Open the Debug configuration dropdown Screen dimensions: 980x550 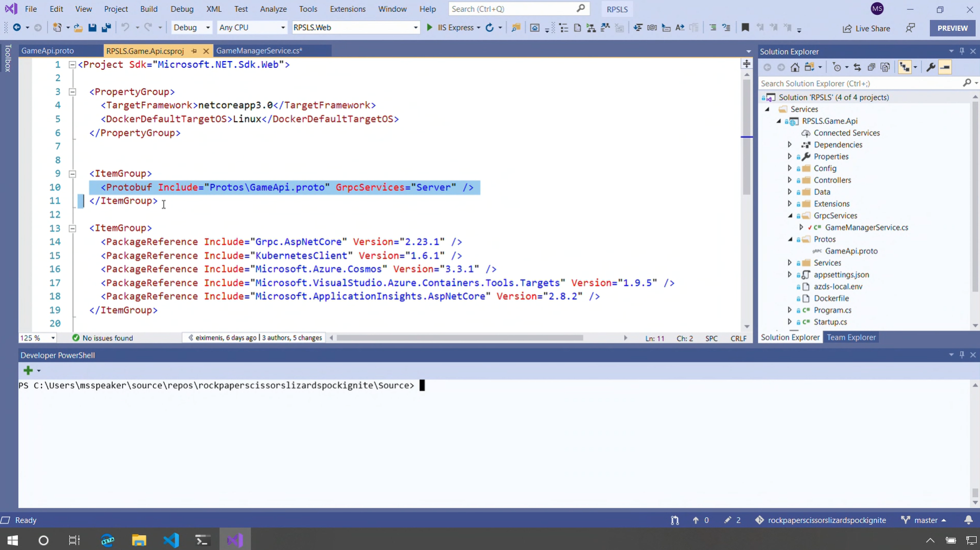pos(191,28)
